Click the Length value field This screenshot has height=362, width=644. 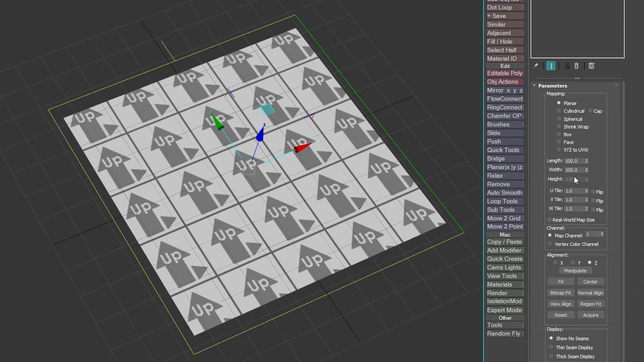pyautogui.click(x=574, y=161)
